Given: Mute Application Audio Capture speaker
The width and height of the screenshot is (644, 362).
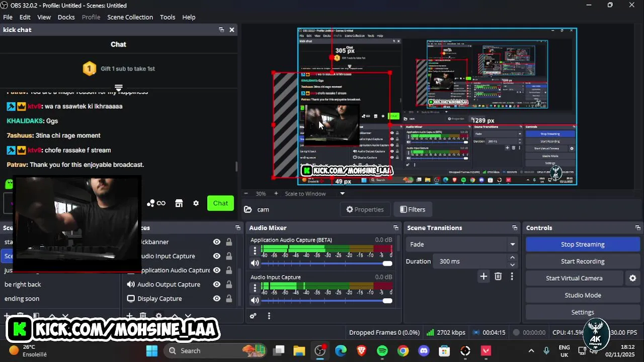Looking at the screenshot, I should pos(255,263).
